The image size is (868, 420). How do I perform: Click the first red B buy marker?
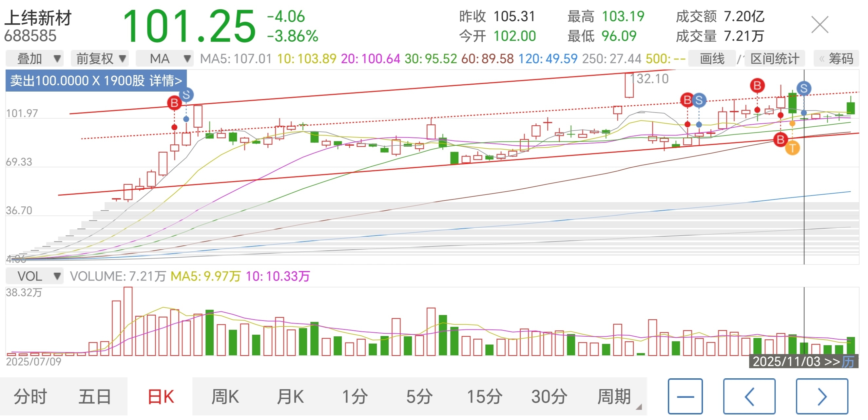coord(174,103)
